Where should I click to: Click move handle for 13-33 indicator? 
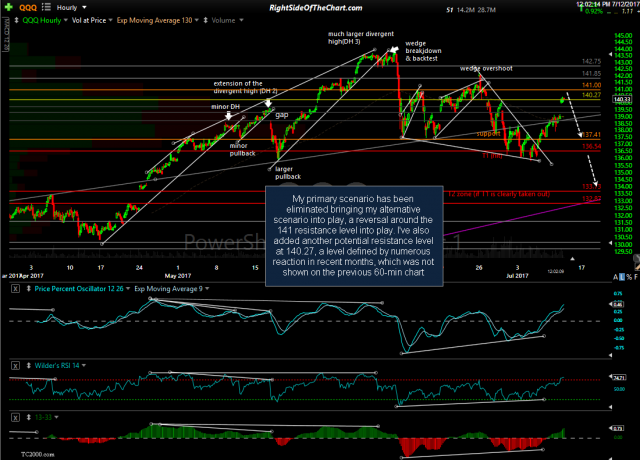(29, 417)
